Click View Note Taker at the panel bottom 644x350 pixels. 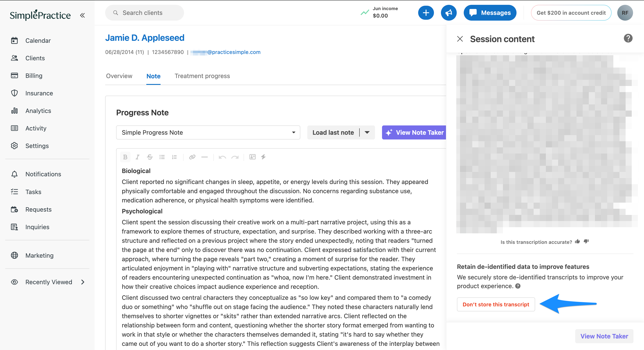(x=604, y=336)
